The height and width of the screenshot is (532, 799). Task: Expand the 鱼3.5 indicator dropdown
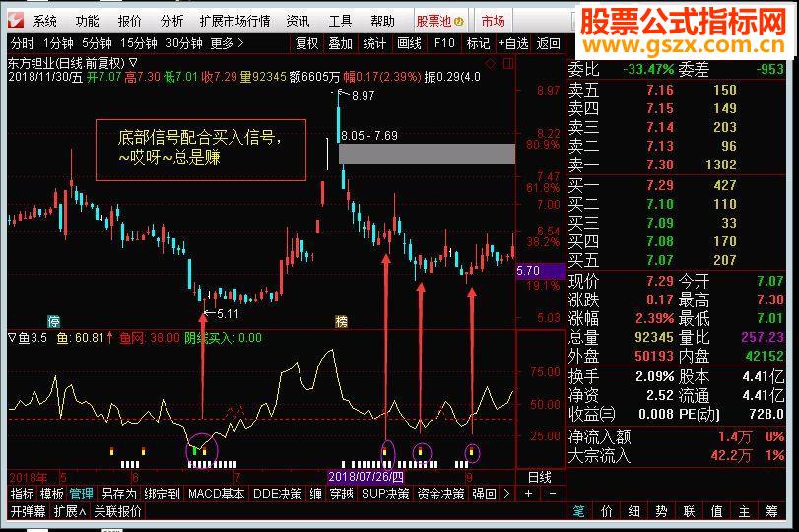tap(12, 337)
